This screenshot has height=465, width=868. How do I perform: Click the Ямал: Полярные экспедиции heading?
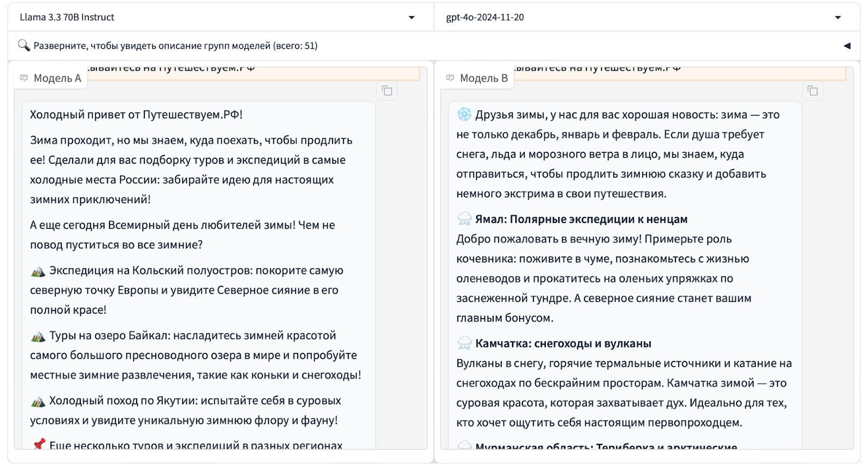tap(581, 219)
